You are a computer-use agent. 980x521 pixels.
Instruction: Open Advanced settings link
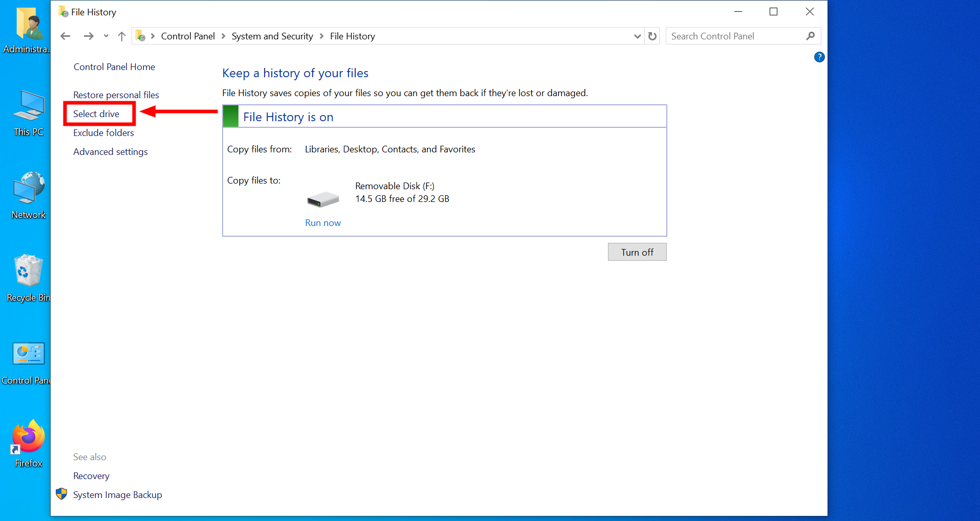tap(111, 152)
